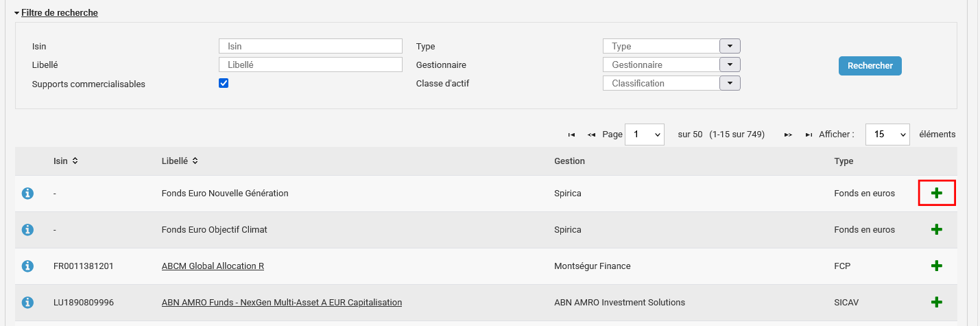Sort the table by Isin column

[66, 161]
